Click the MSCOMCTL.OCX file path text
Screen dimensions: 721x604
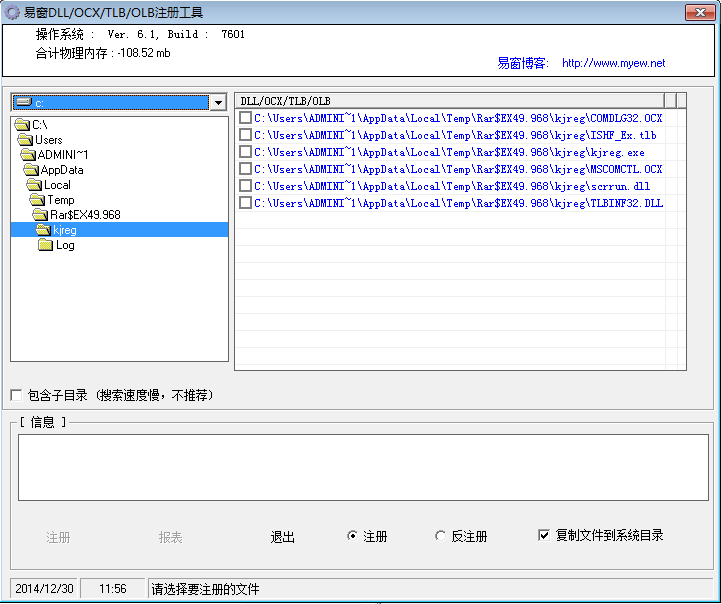(x=458, y=169)
